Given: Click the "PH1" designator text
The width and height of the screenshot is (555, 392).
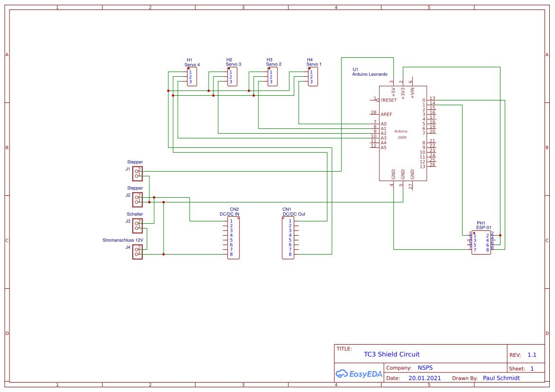Looking at the screenshot, I should (481, 223).
